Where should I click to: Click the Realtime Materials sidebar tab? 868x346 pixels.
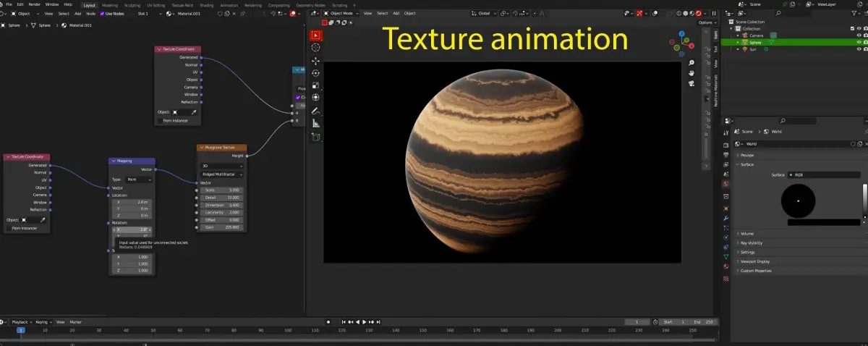click(716, 90)
